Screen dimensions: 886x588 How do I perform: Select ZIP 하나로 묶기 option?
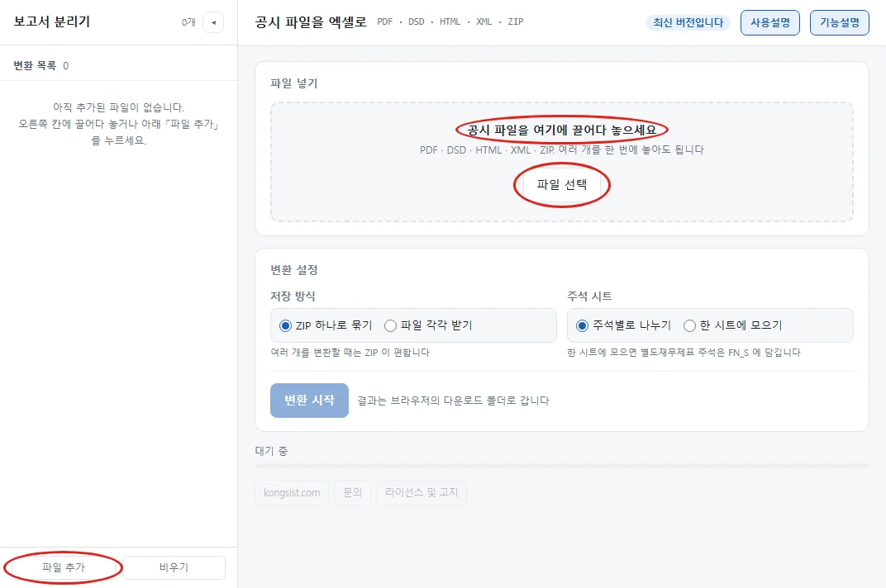326,325
